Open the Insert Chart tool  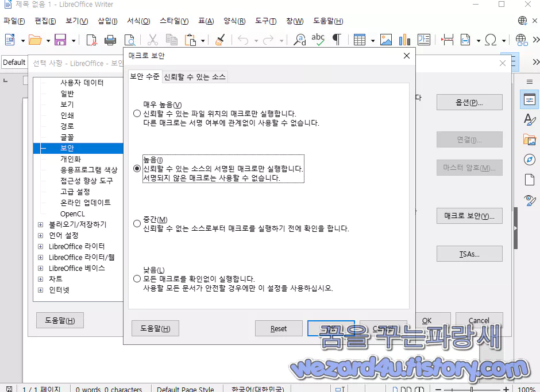pos(405,40)
